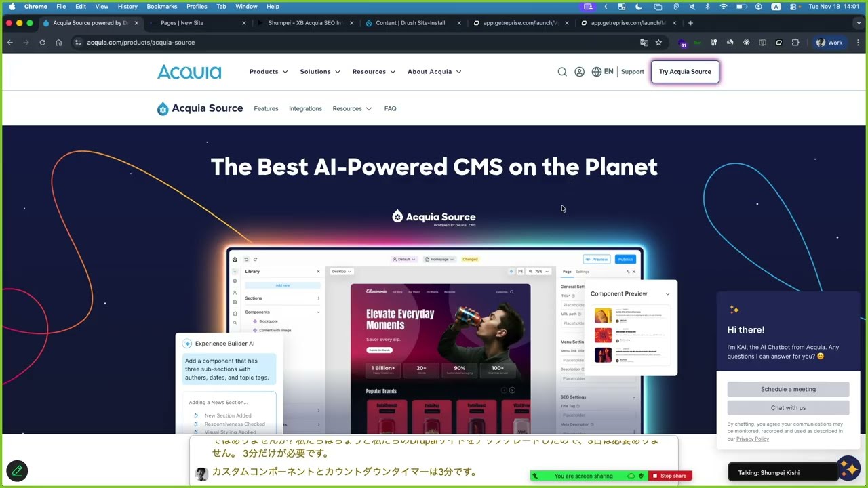
Task: Expand the top Resources menu
Action: pos(374,72)
